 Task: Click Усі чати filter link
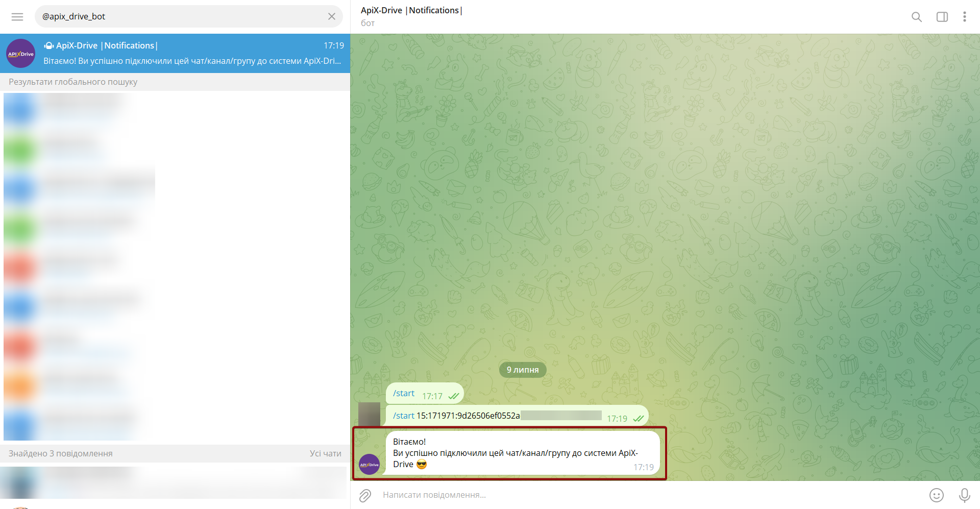coord(326,453)
